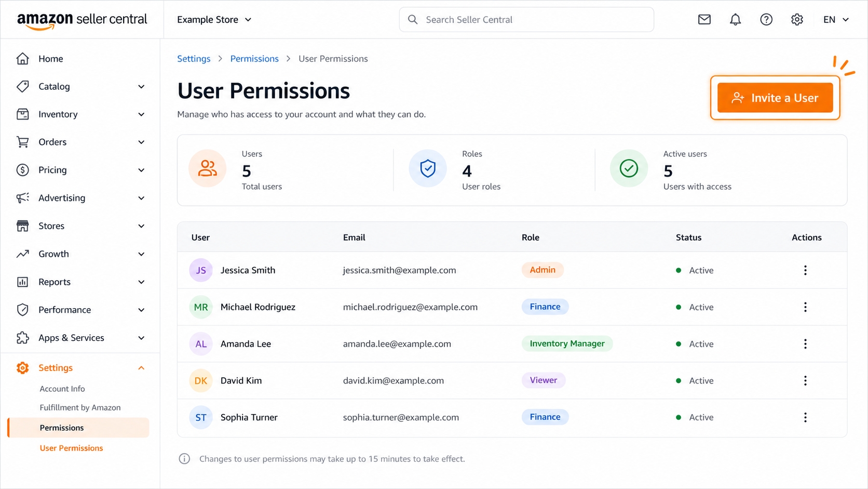Click Permissions breadcrumb link
This screenshot has height=489, width=868.
pos(254,59)
